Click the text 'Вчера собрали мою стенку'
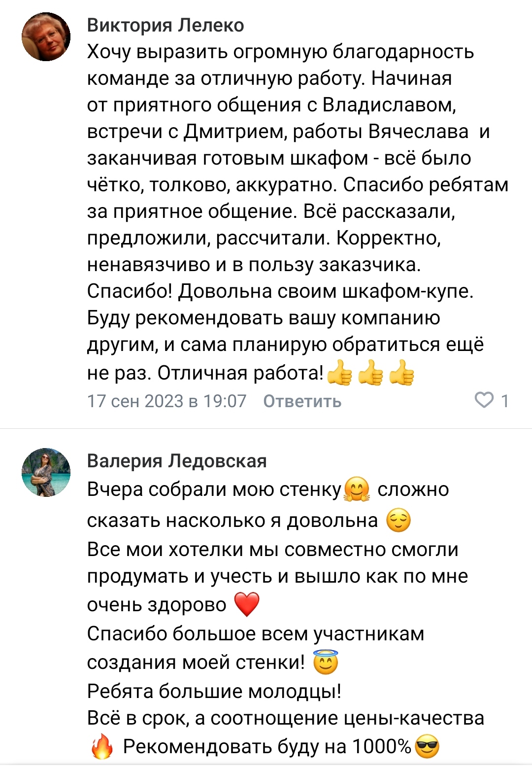Image resolution: width=532 pixels, height=767 pixels. tap(214, 489)
